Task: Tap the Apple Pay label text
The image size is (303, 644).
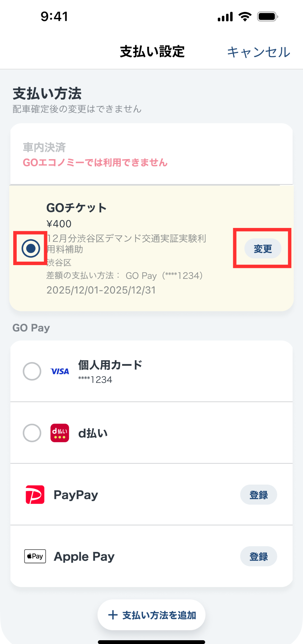Action: point(84,557)
